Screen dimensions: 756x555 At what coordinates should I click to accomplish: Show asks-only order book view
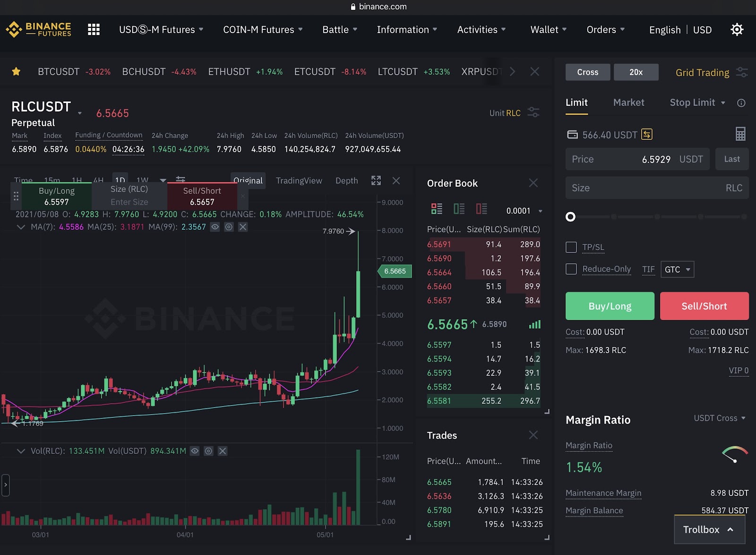coord(481,208)
